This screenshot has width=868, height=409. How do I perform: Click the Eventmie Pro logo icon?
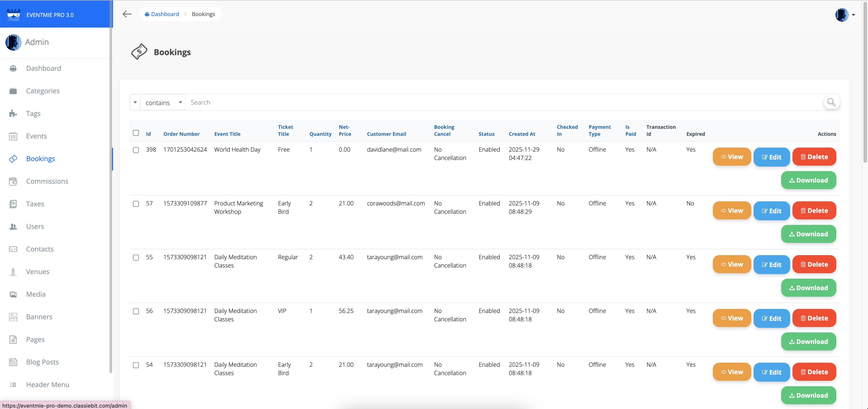[x=14, y=14]
